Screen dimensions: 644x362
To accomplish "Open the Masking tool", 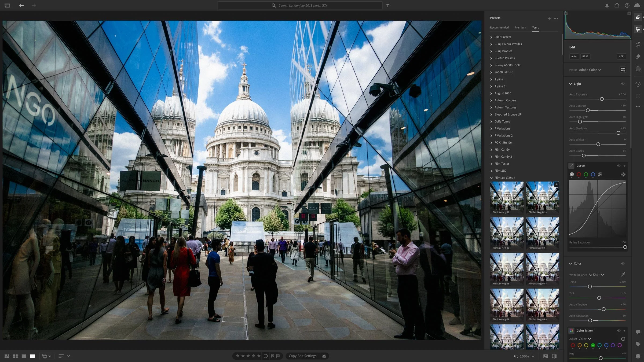I will (x=638, y=69).
